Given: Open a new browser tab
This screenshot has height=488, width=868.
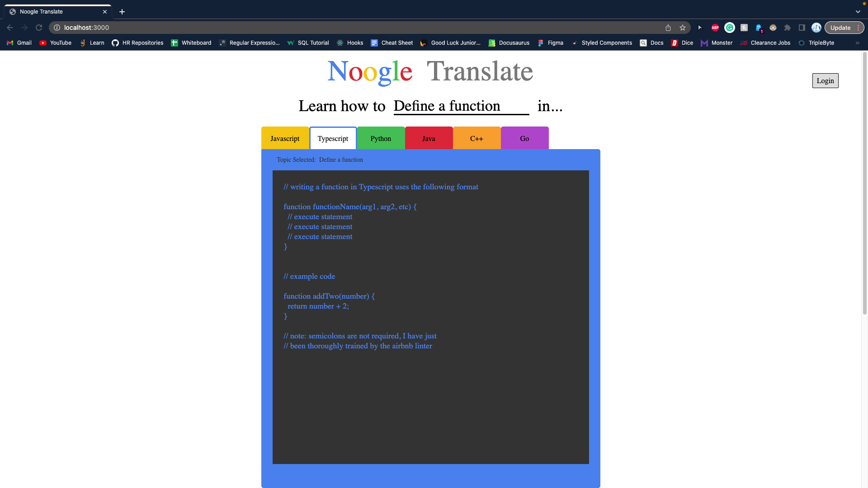Looking at the screenshot, I should point(121,12).
